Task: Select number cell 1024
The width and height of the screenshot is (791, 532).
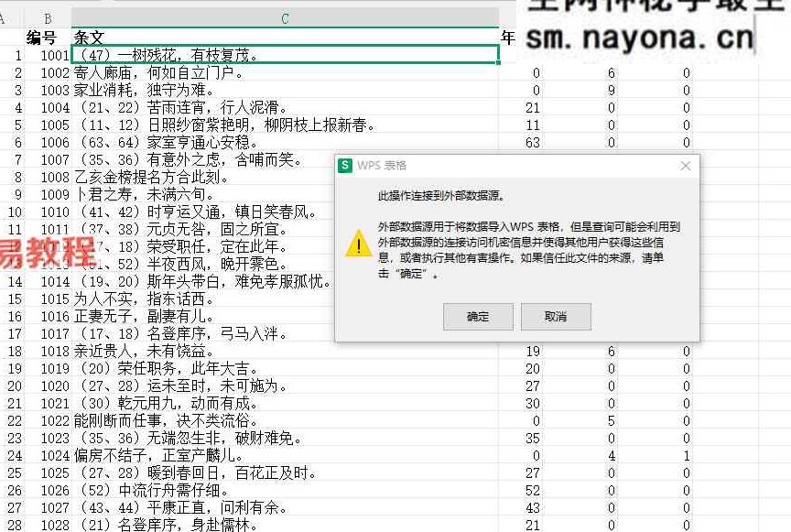Action: pyautogui.click(x=48, y=456)
